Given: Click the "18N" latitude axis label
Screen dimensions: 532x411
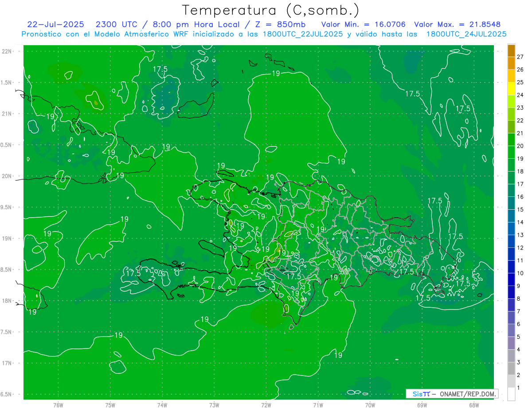Looking at the screenshot, I should [7, 301].
